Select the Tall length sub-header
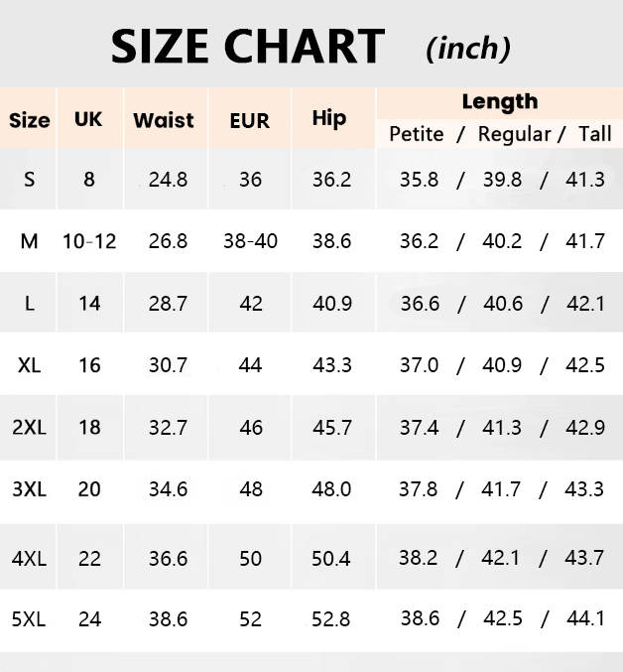 pos(595,133)
